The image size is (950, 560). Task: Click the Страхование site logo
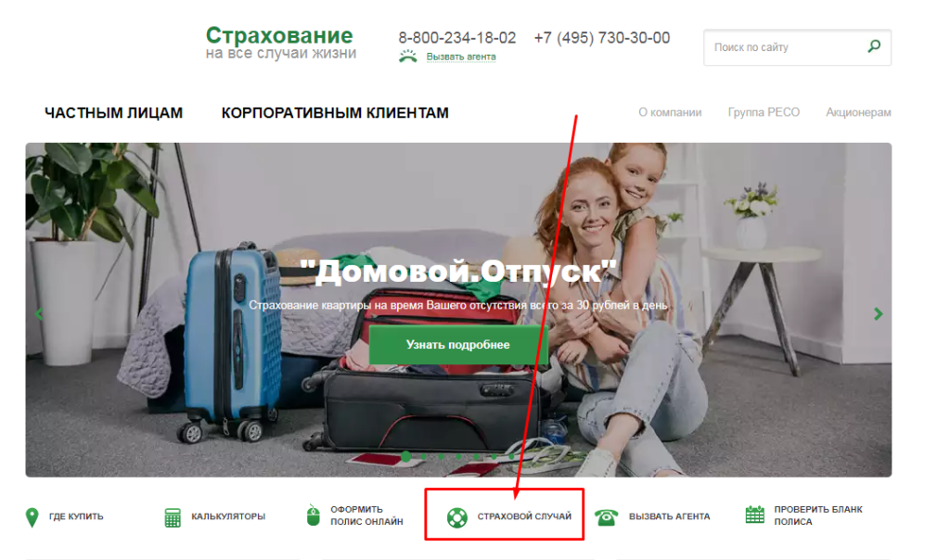pos(280,43)
